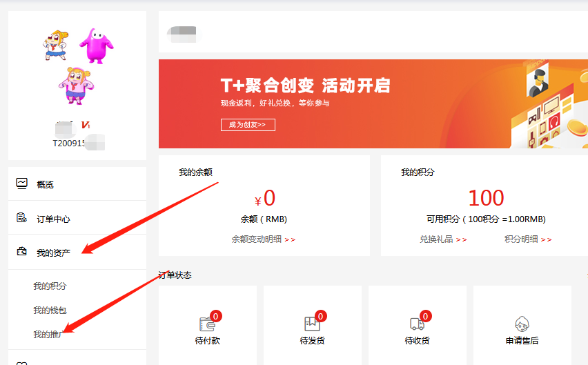Open the 申请售后 label

pyautogui.click(x=522, y=341)
